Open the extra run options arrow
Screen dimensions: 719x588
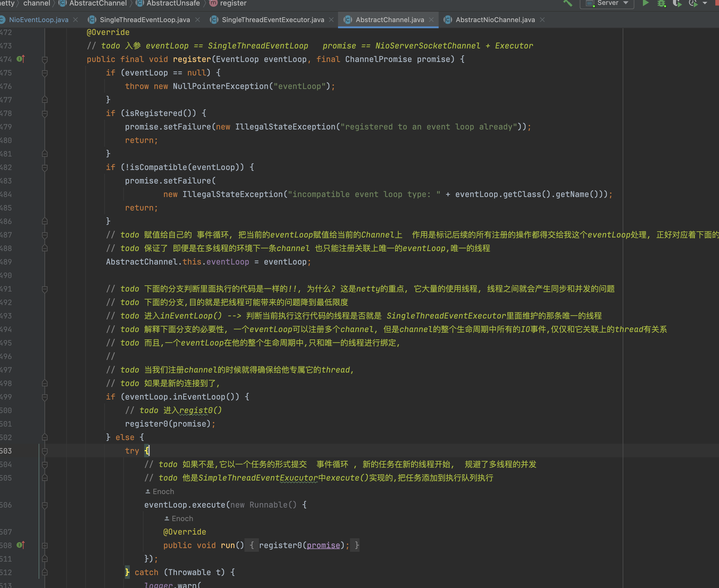click(x=705, y=3)
